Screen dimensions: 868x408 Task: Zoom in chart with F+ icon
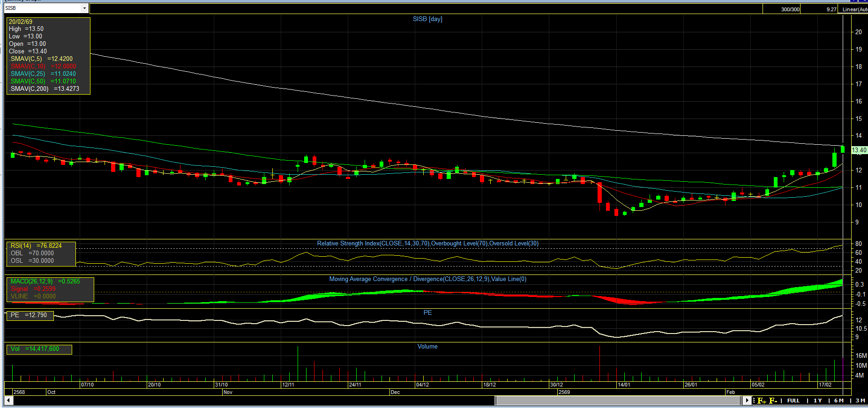coord(762,401)
